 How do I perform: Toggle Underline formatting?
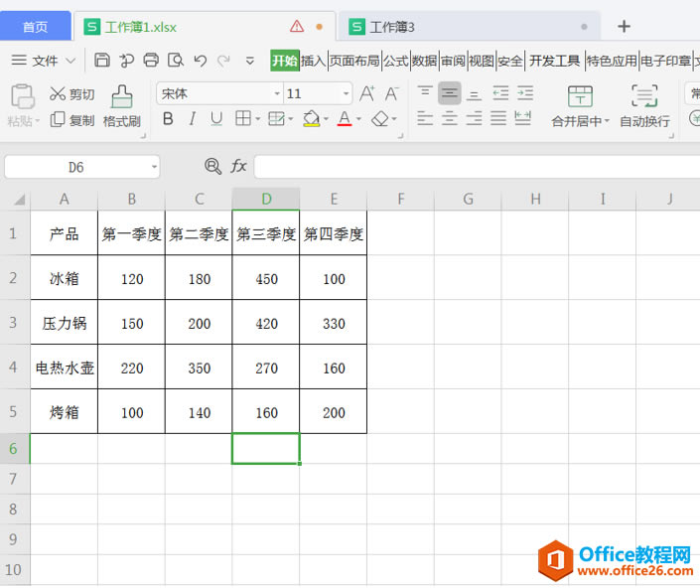[216, 119]
